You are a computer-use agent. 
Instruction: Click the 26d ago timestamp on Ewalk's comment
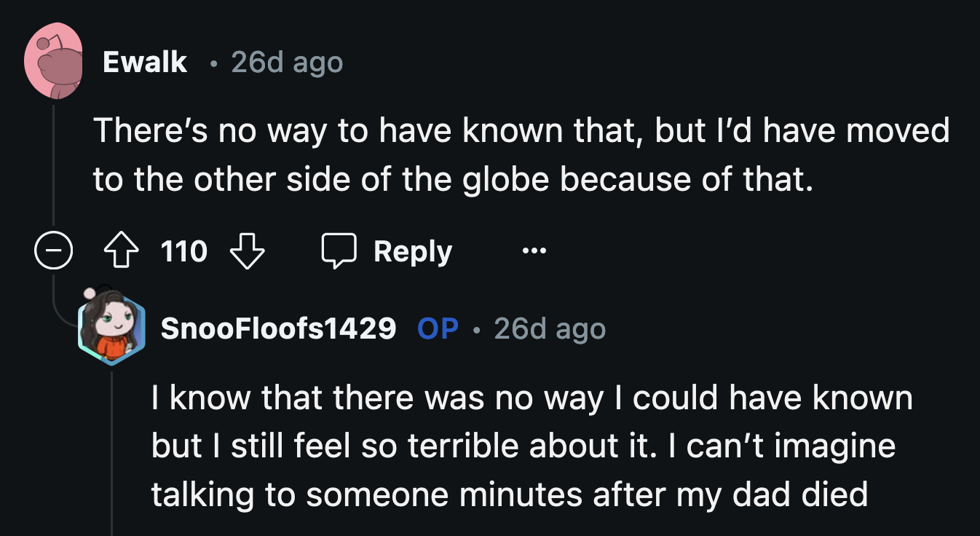[287, 63]
